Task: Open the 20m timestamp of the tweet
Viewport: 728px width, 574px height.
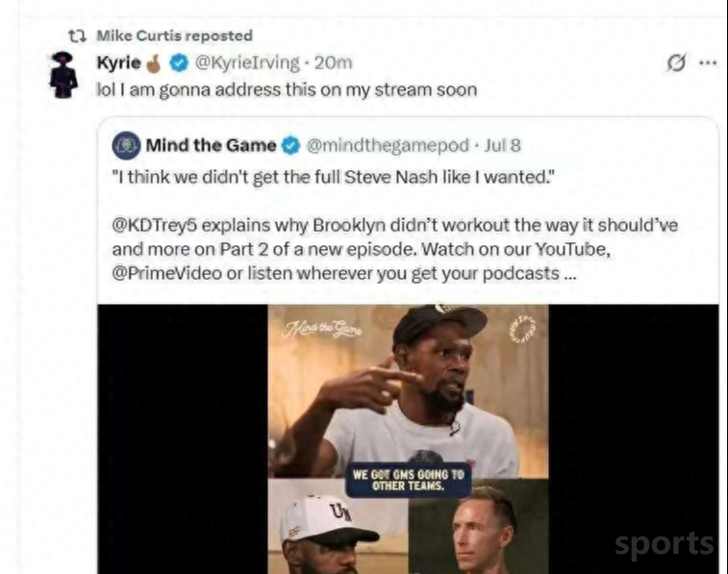Action: (x=333, y=62)
